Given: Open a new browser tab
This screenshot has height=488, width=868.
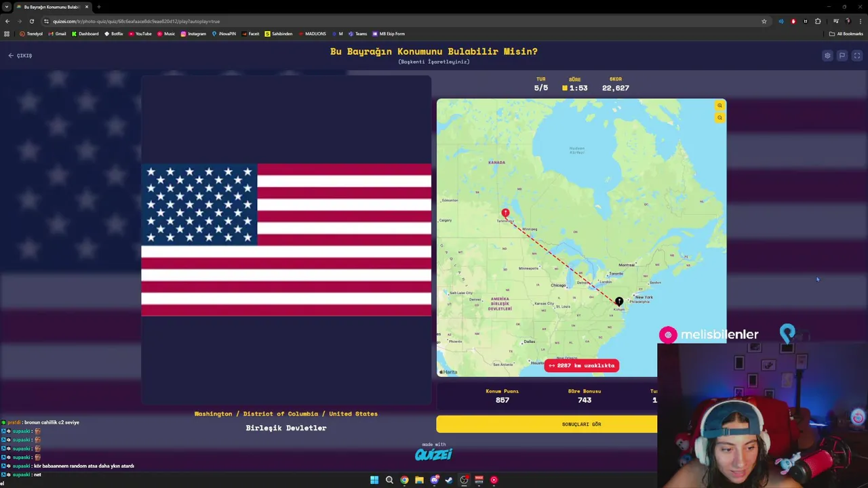Looking at the screenshot, I should 99,7.
